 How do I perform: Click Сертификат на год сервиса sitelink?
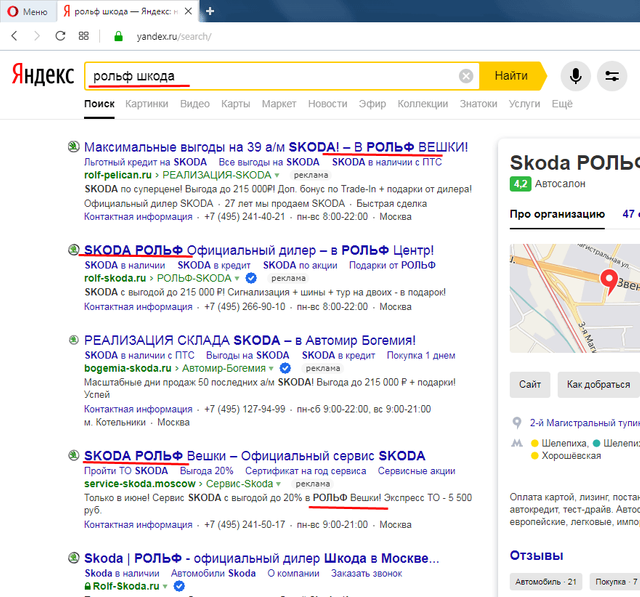pos(305,471)
